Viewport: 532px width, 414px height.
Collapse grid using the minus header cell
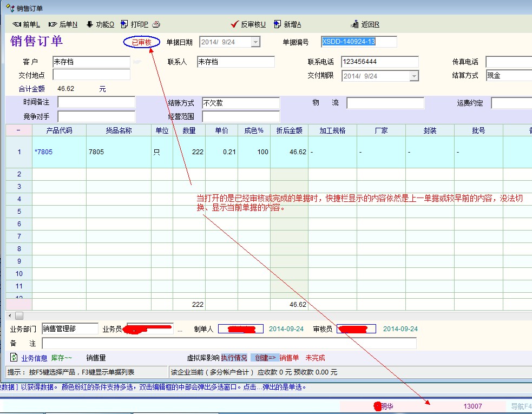coord(18,130)
